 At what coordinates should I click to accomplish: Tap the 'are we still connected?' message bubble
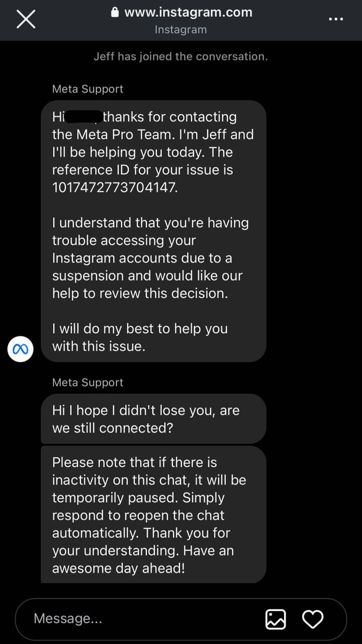pyautogui.click(x=153, y=419)
